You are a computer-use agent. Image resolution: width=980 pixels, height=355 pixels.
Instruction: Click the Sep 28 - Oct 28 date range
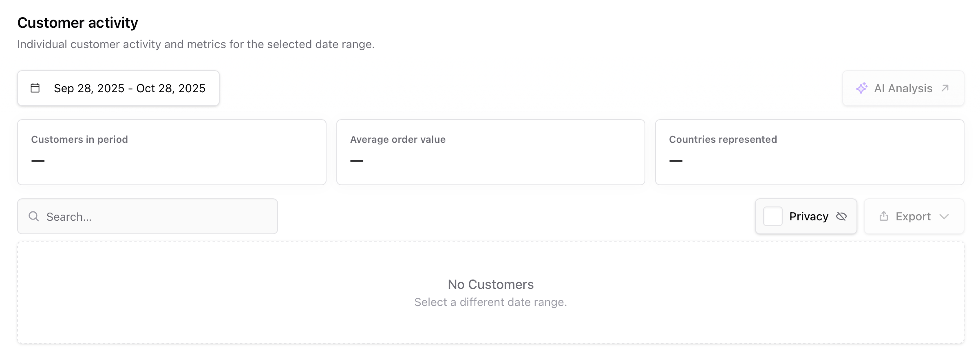130,88
